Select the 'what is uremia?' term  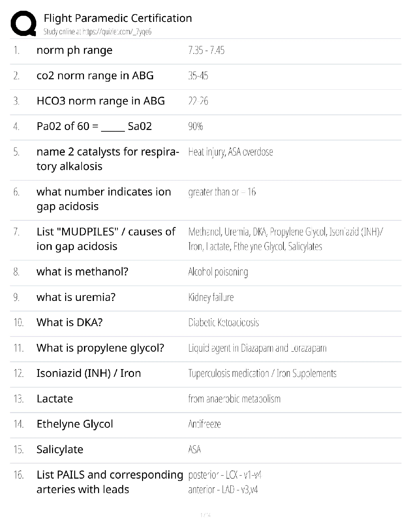(76, 297)
